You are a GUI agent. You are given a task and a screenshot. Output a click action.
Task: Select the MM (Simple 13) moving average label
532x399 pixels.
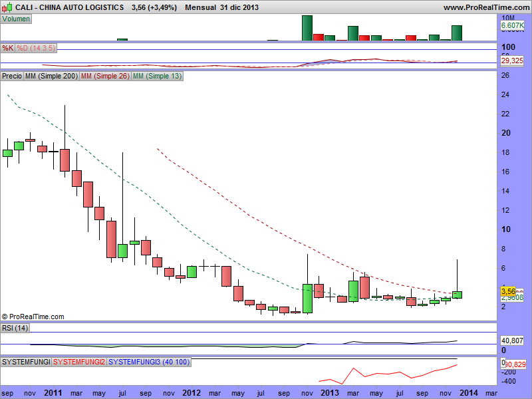point(157,76)
